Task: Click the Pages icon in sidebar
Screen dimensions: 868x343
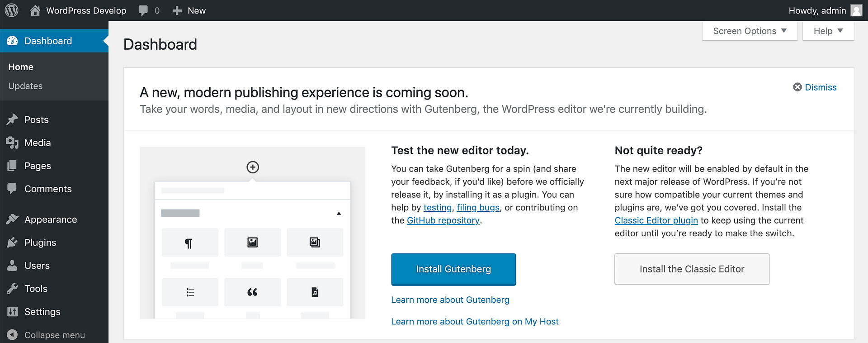Action: pos(12,166)
